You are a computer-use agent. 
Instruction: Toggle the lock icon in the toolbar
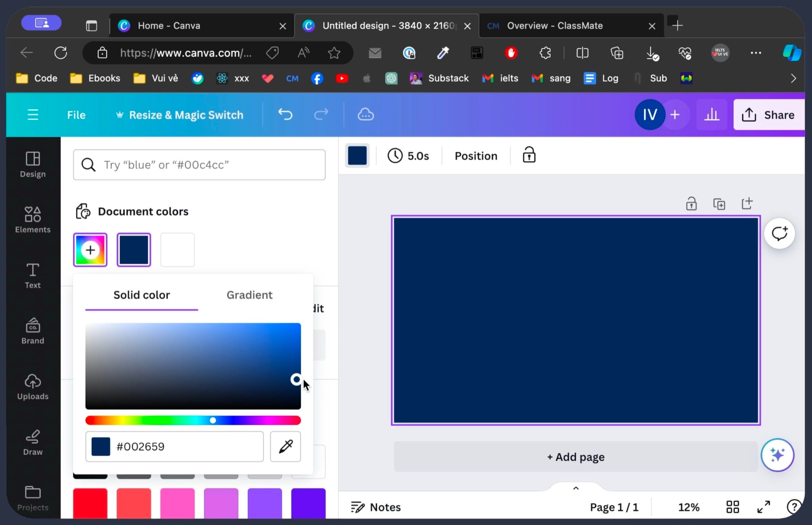[529, 155]
